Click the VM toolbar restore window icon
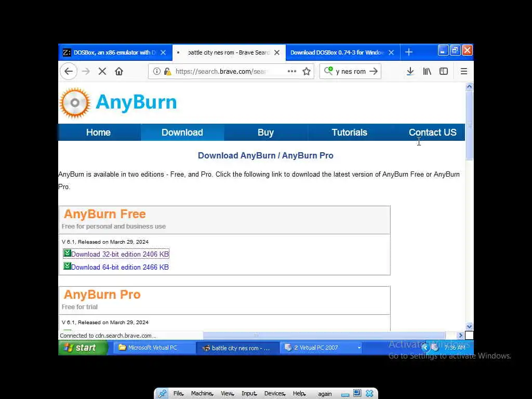This screenshot has height=399, width=532. (x=357, y=393)
